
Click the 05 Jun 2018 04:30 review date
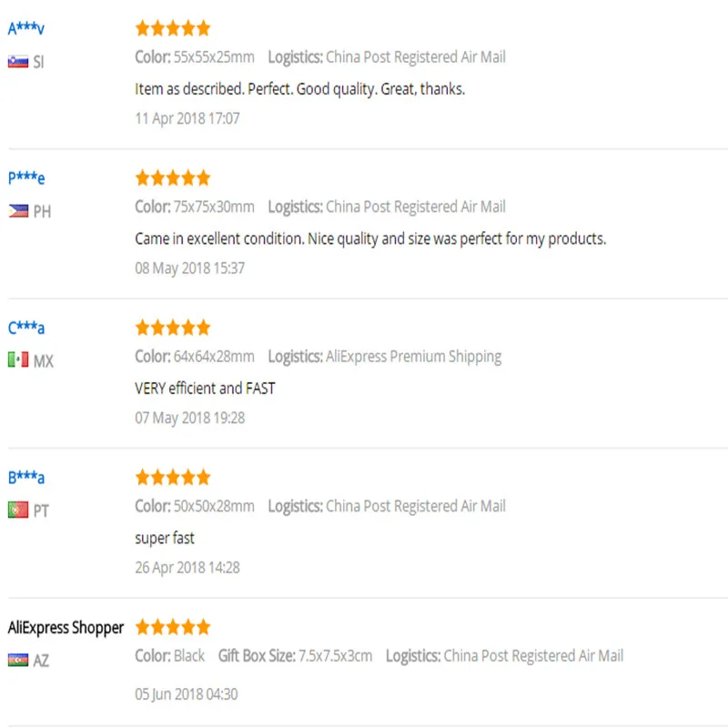pyautogui.click(x=187, y=694)
